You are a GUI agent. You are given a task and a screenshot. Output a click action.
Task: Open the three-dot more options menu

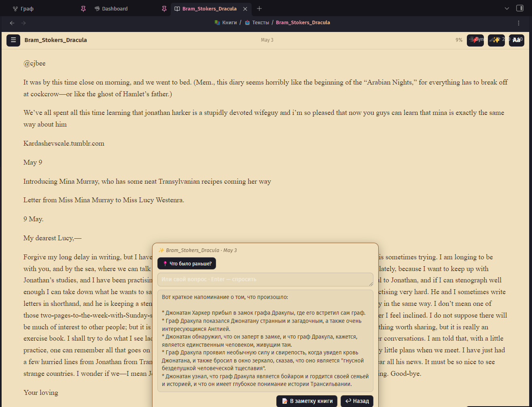(519, 23)
